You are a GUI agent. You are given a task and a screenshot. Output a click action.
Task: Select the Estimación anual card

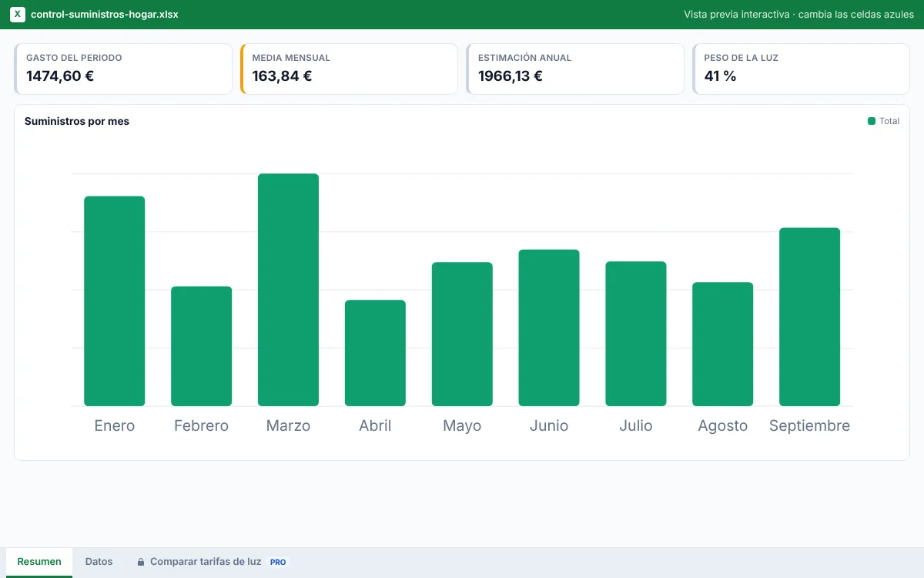(x=575, y=69)
